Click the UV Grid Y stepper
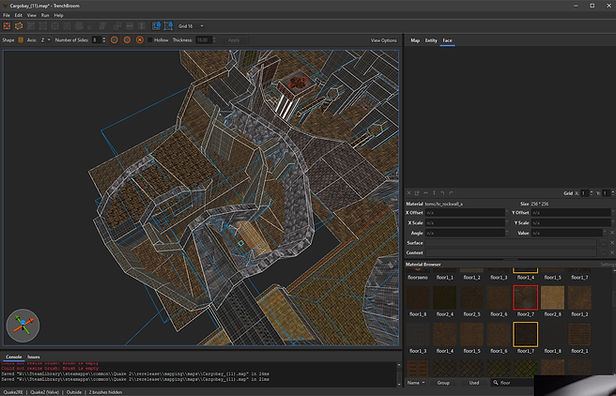This screenshot has width=616, height=396. pyautogui.click(x=613, y=193)
